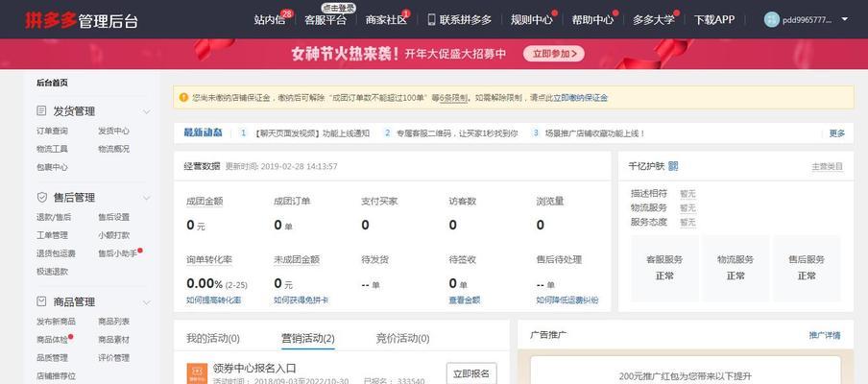Open 小额打款 in sidebar
The height and width of the screenshot is (384, 868).
pyautogui.click(x=114, y=235)
